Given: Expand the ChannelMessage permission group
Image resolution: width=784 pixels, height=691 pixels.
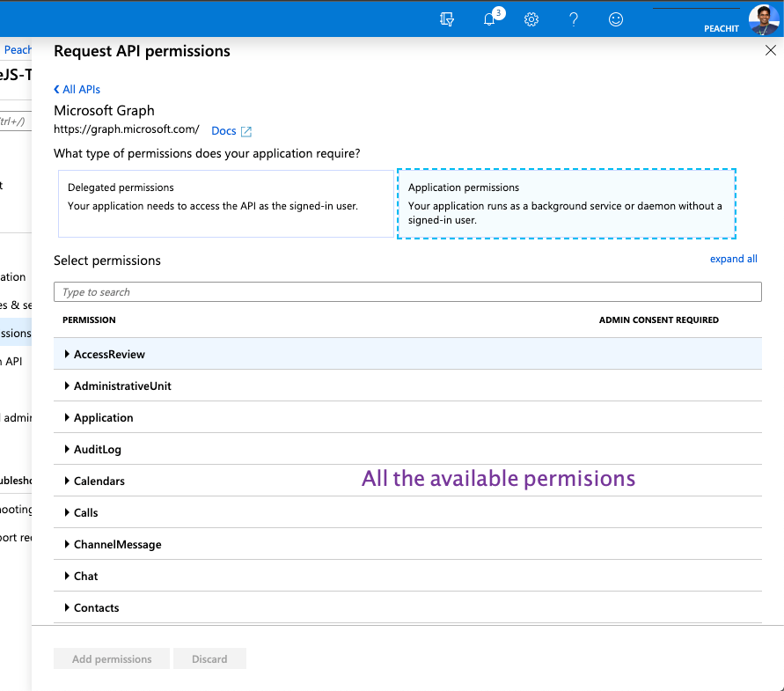Looking at the screenshot, I should pyautogui.click(x=407, y=544).
